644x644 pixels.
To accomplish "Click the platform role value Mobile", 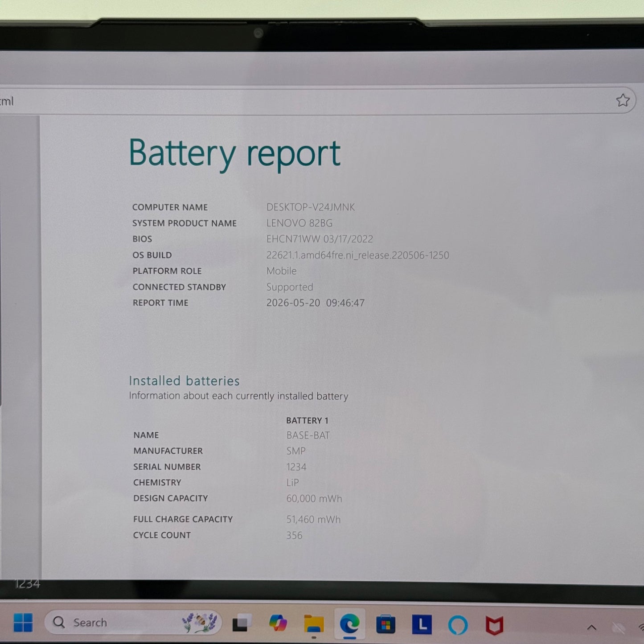I will pos(281,271).
